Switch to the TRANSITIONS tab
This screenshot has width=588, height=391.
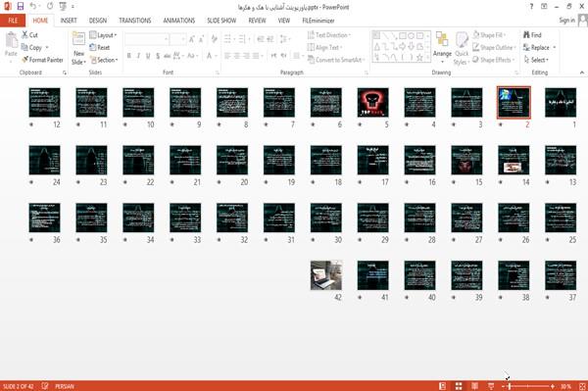135,21
